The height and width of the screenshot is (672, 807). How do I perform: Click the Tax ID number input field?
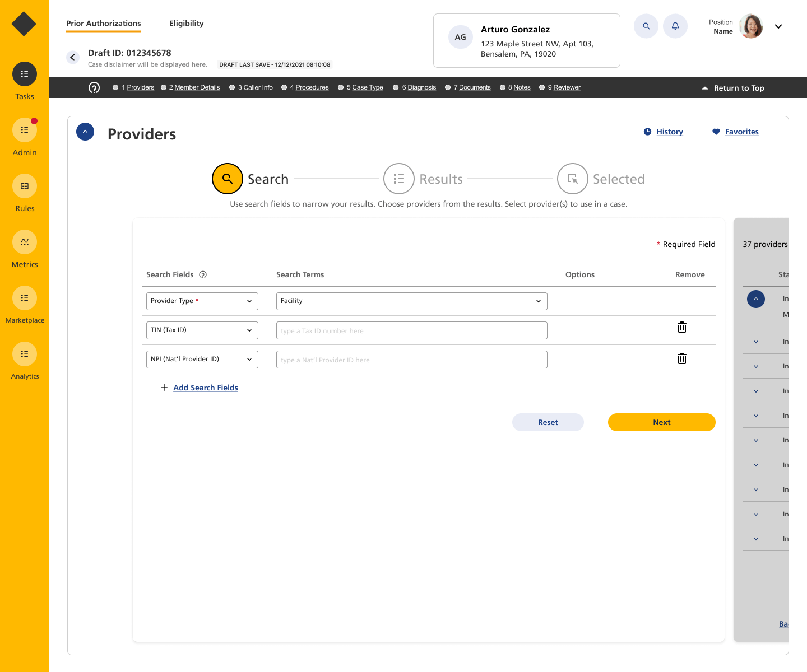click(411, 330)
